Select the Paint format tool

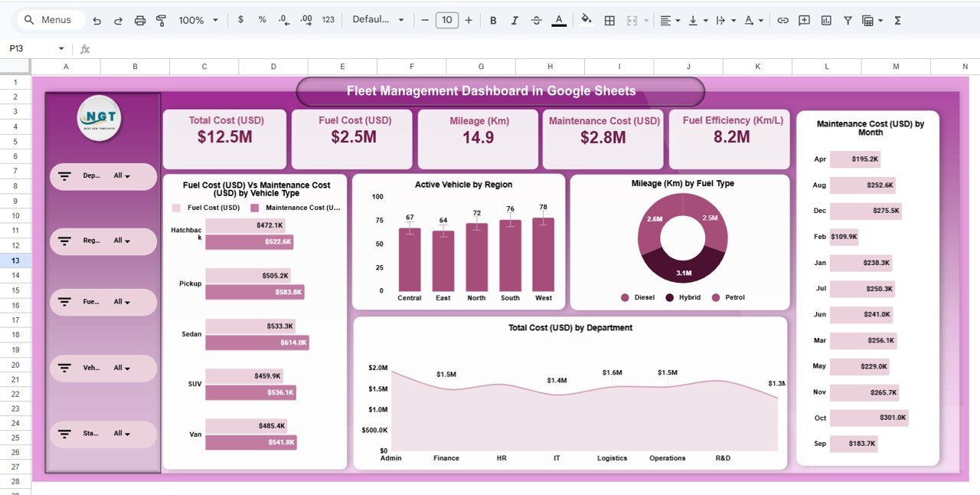(x=162, y=20)
